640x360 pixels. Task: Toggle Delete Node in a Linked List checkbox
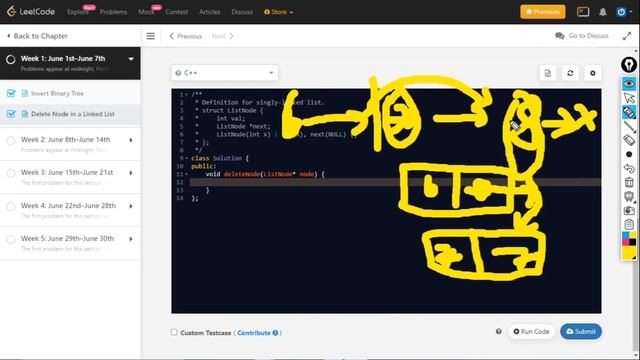(11, 114)
